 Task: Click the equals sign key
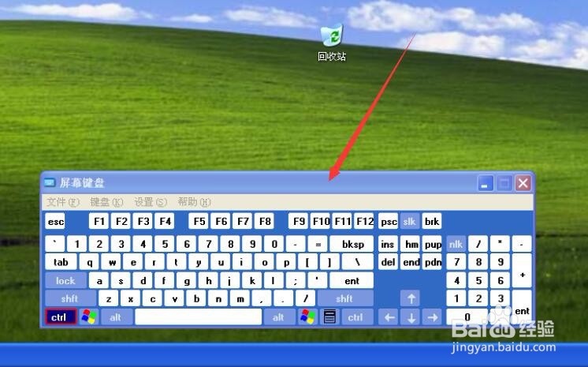pyautogui.click(x=318, y=244)
